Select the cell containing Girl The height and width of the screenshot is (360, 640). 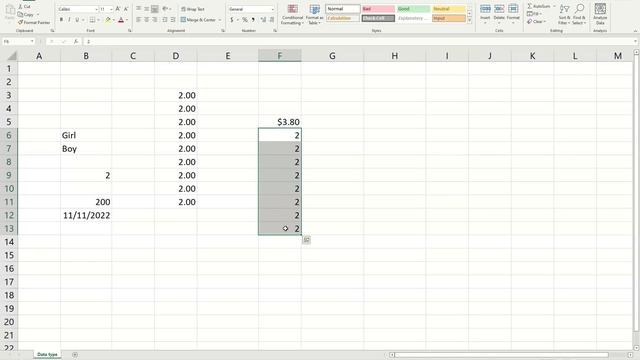(x=86, y=135)
